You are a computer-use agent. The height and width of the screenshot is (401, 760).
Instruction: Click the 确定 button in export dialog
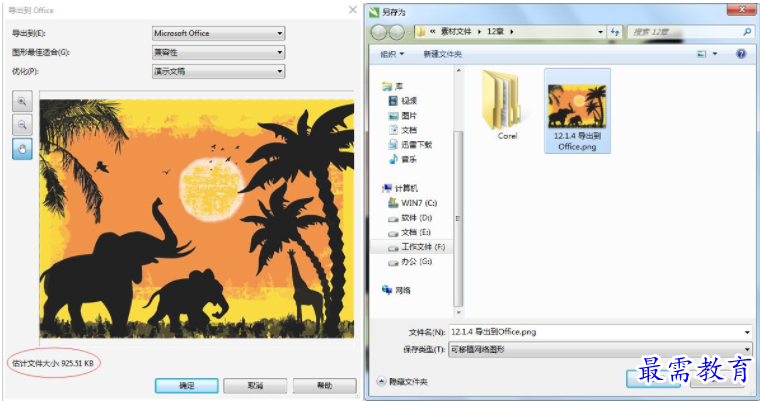(187, 386)
